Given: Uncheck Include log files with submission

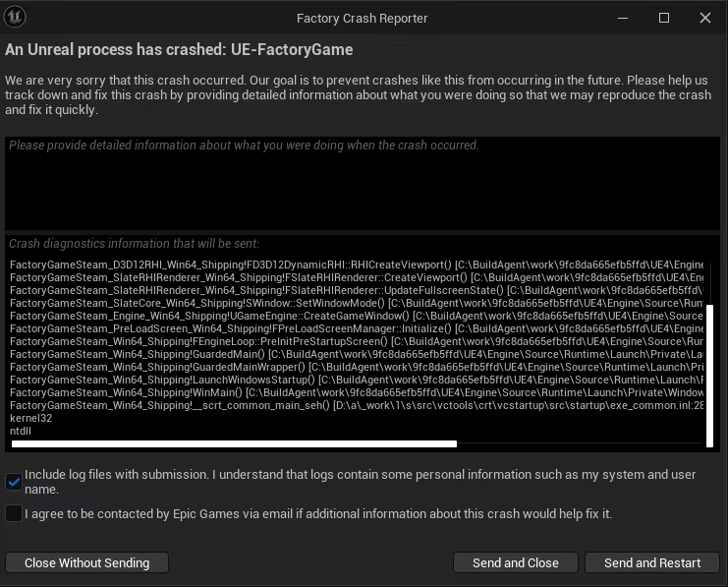Looking at the screenshot, I should pyautogui.click(x=14, y=482).
